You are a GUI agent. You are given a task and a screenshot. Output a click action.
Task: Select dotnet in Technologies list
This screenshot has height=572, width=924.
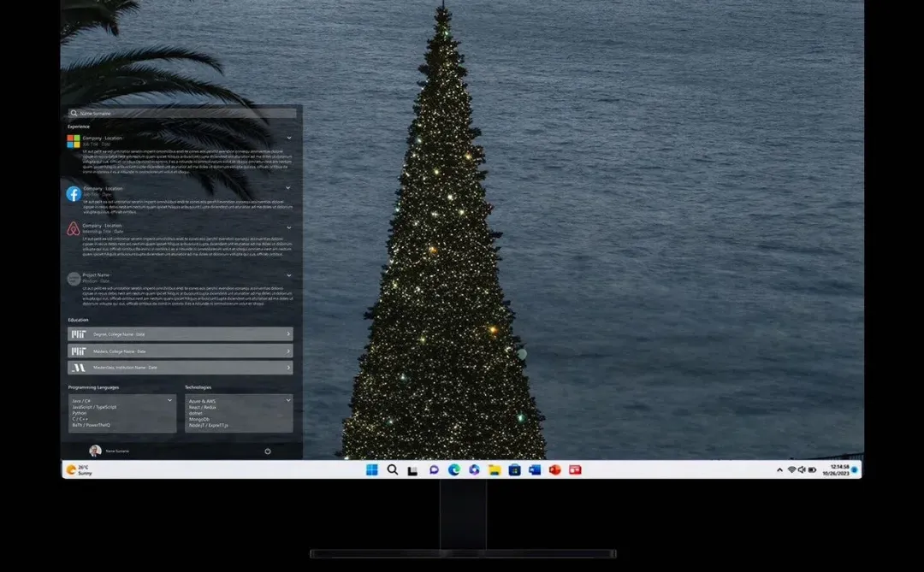pos(196,413)
